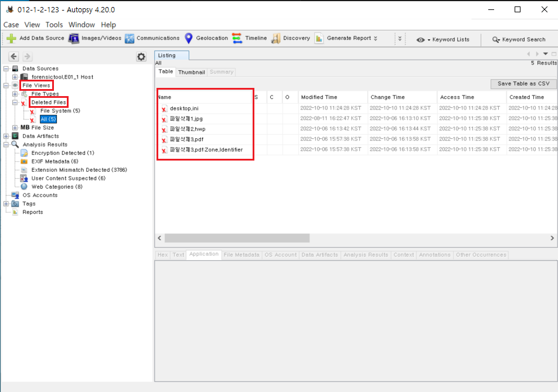
Task: Click the Tags folder icon
Action: point(15,204)
